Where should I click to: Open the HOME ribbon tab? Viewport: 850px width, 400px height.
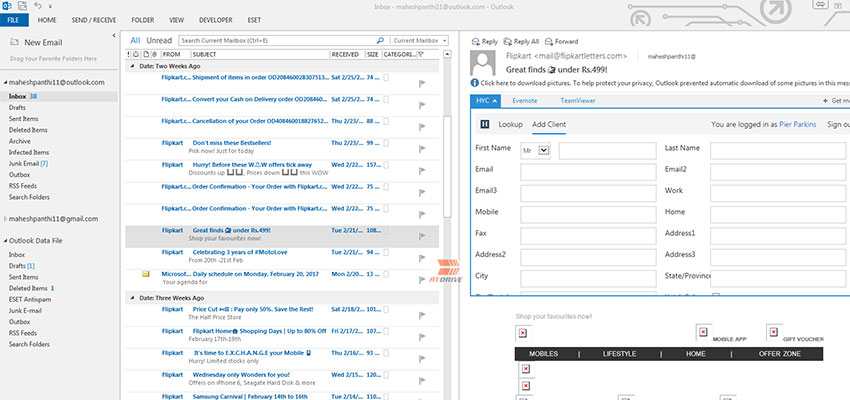(47, 20)
